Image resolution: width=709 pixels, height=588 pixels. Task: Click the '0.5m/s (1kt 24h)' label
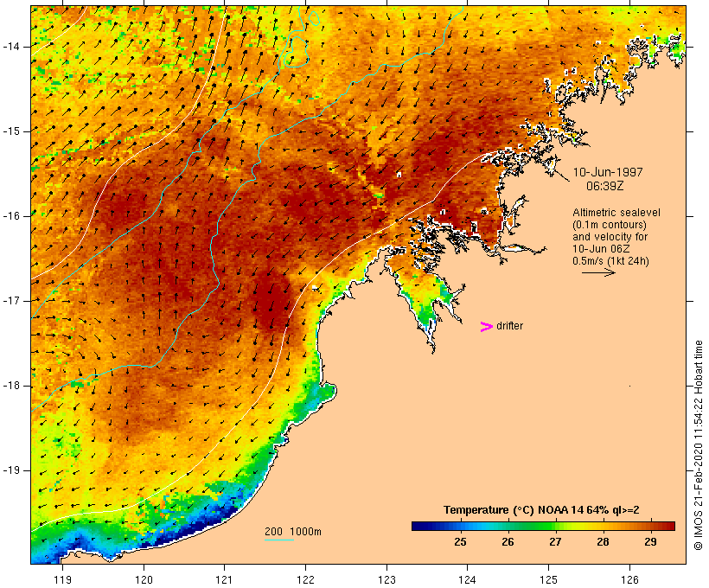click(610, 261)
